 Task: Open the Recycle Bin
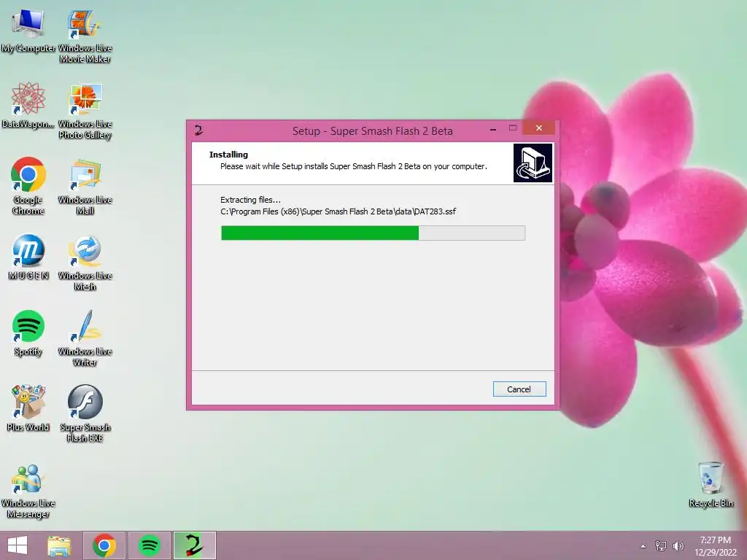click(711, 484)
